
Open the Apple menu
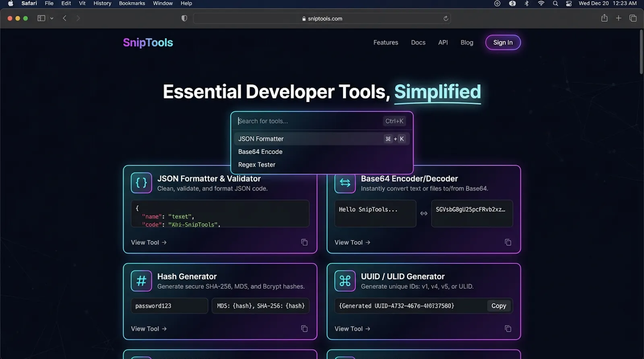coord(10,3)
